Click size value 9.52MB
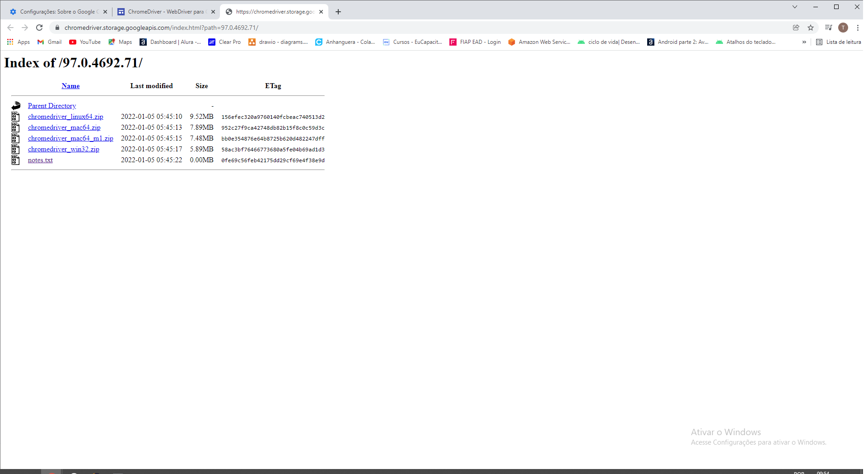Viewport: 868px width, 474px height. tap(201, 117)
